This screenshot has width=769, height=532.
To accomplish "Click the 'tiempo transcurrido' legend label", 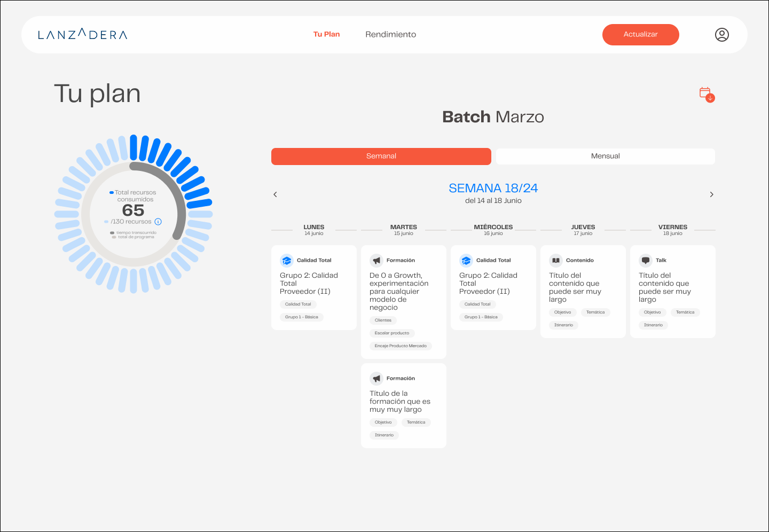I will (136, 233).
